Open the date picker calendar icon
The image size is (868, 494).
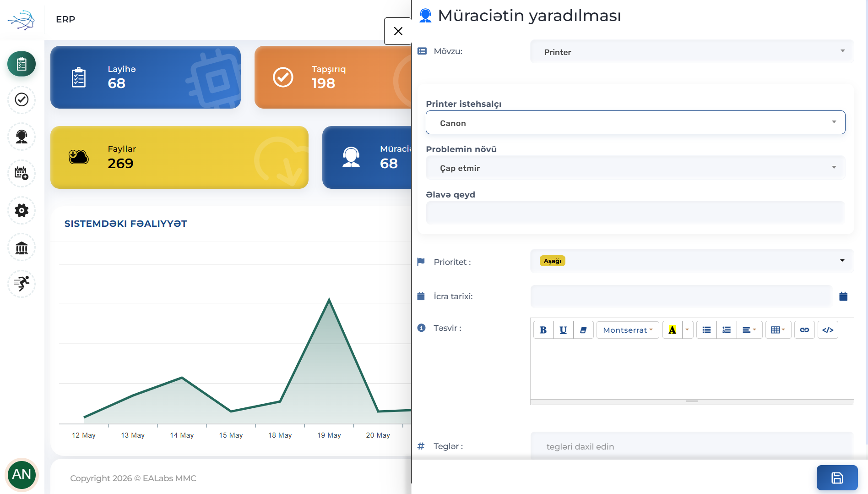(x=843, y=296)
